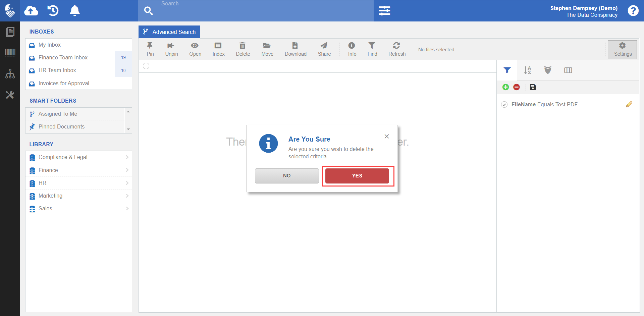The image size is (644, 316).
Task: Click the Index toolbar button
Action: (218, 49)
